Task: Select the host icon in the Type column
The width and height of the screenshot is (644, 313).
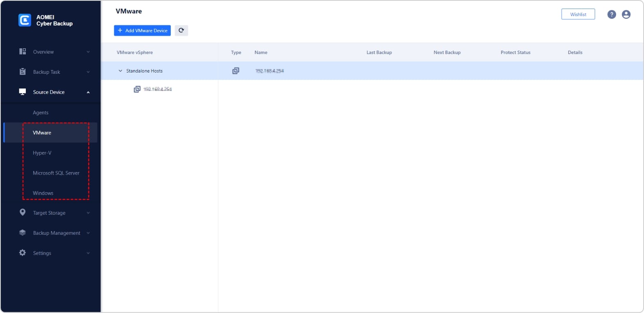Action: coord(236,71)
